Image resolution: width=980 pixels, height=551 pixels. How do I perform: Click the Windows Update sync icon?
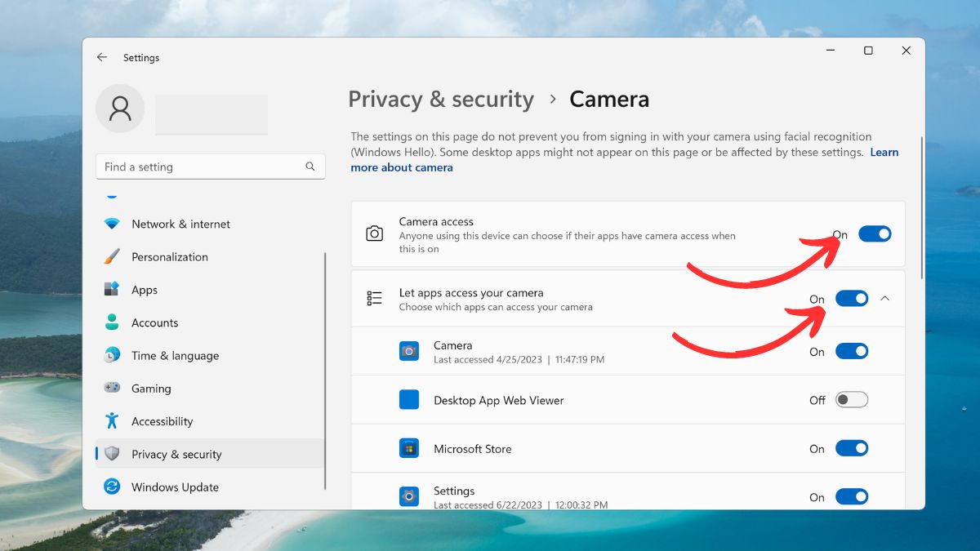pos(112,487)
